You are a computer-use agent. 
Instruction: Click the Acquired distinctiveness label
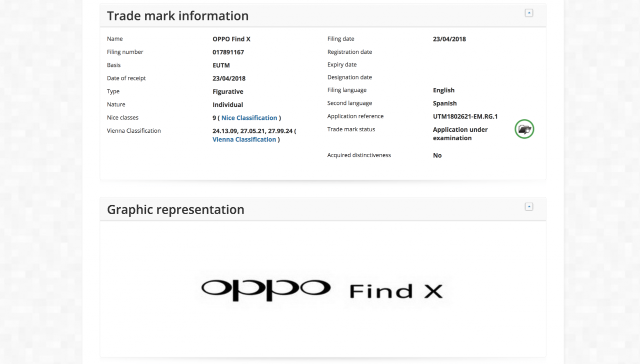359,155
